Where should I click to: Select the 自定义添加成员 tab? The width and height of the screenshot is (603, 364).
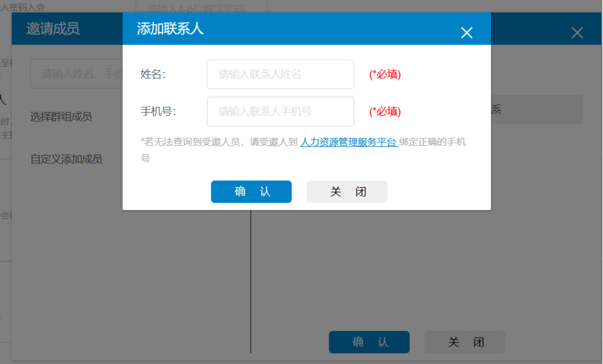pyautogui.click(x=66, y=159)
